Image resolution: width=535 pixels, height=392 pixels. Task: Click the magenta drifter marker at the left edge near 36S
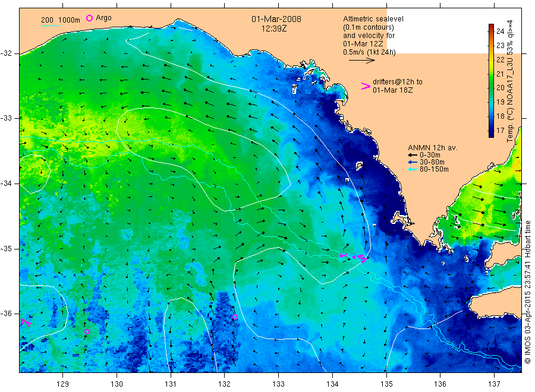(26, 323)
